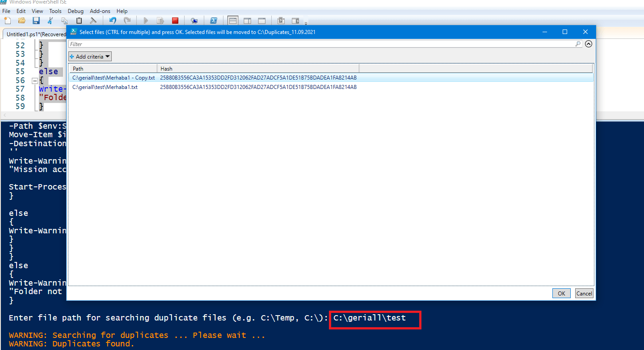Open a script with the folder icon
Image resolution: width=644 pixels, height=350 pixels.
[x=21, y=21]
